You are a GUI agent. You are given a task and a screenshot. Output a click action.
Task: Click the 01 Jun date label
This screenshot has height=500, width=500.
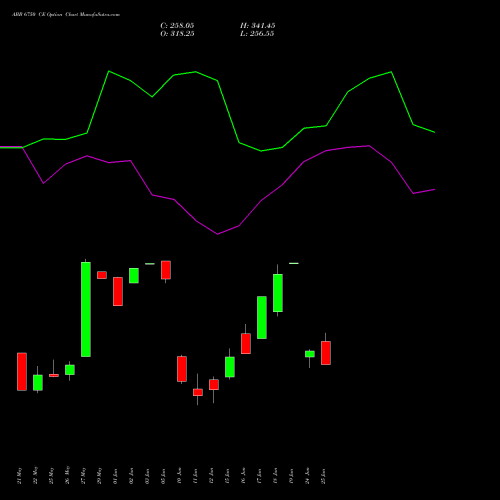[115, 476]
